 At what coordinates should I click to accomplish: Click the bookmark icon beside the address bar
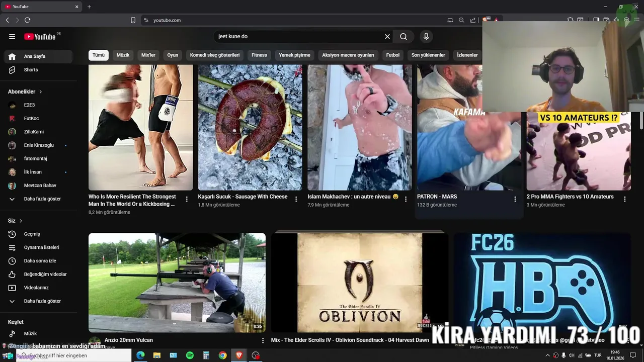click(x=133, y=20)
